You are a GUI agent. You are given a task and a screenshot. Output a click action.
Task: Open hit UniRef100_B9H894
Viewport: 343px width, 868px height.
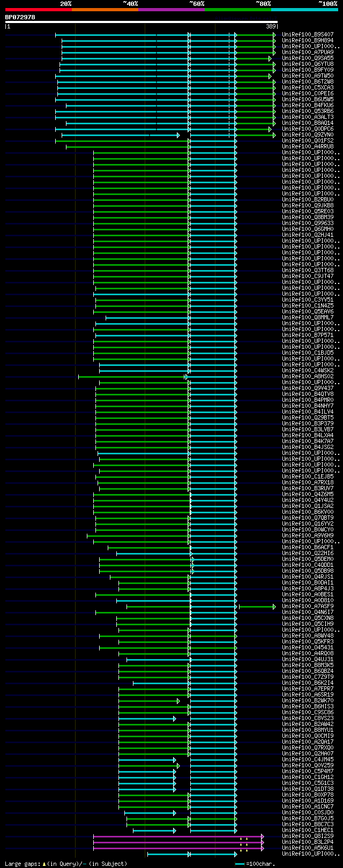pos(308,40)
